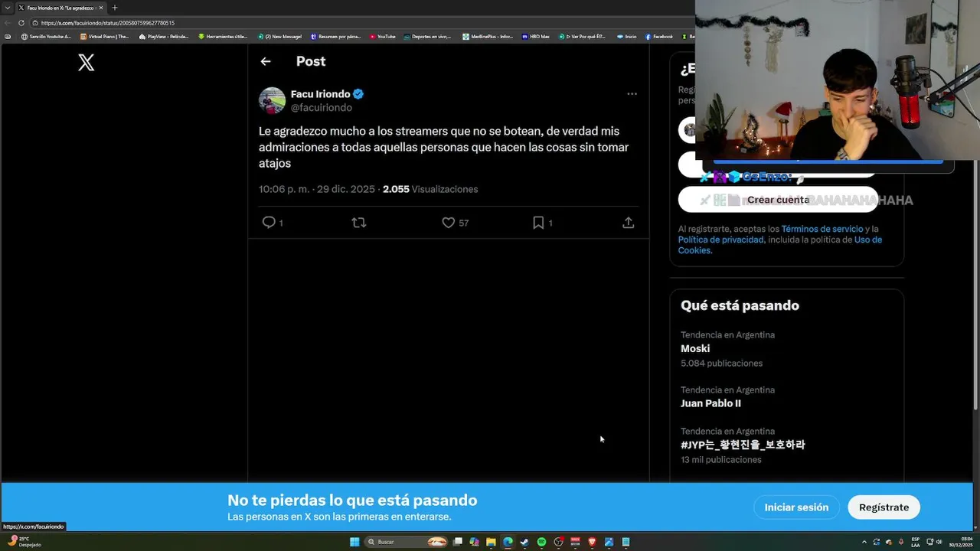Open the Términos de servicio link
This screenshot has height=551, width=980.
point(822,229)
